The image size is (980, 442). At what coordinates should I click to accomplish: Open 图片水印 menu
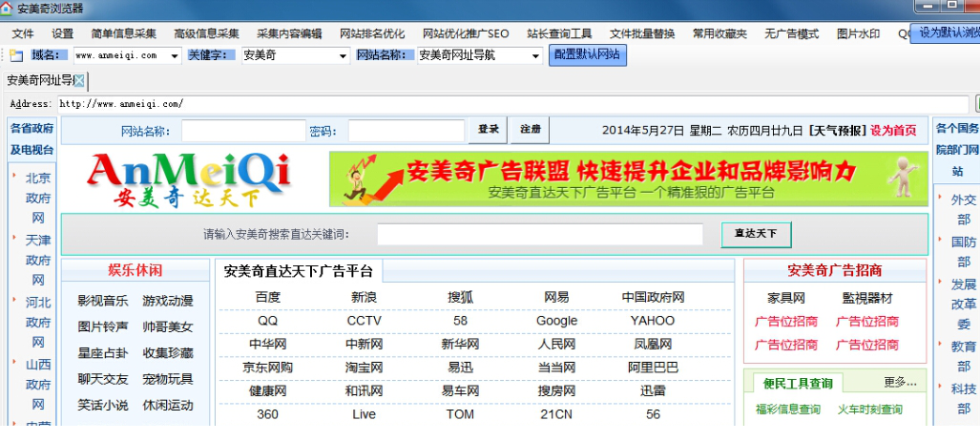pos(858,33)
